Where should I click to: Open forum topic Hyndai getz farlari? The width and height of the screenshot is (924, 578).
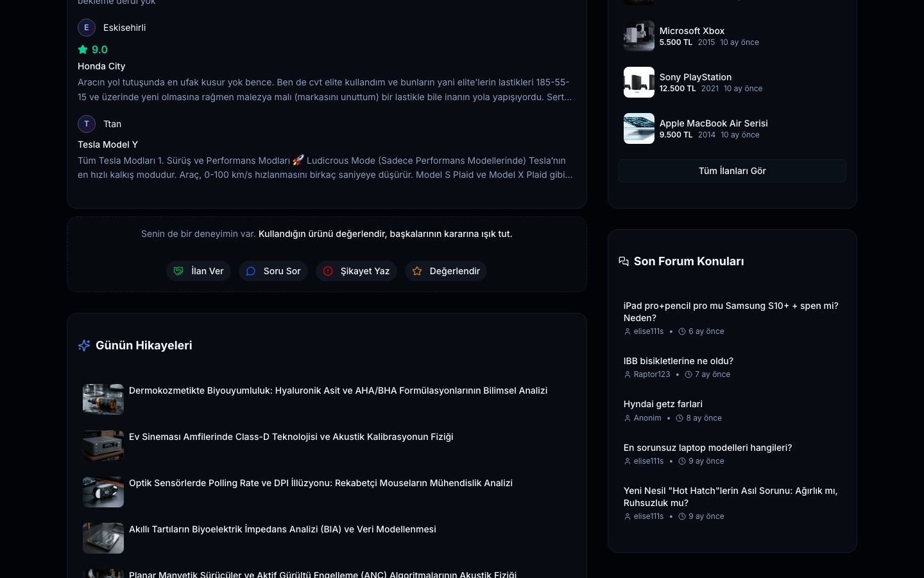(663, 404)
